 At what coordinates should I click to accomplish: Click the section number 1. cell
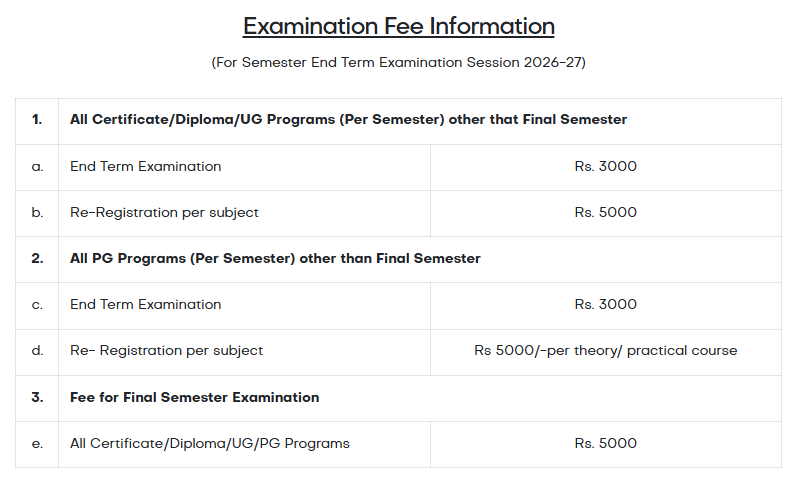tap(37, 120)
